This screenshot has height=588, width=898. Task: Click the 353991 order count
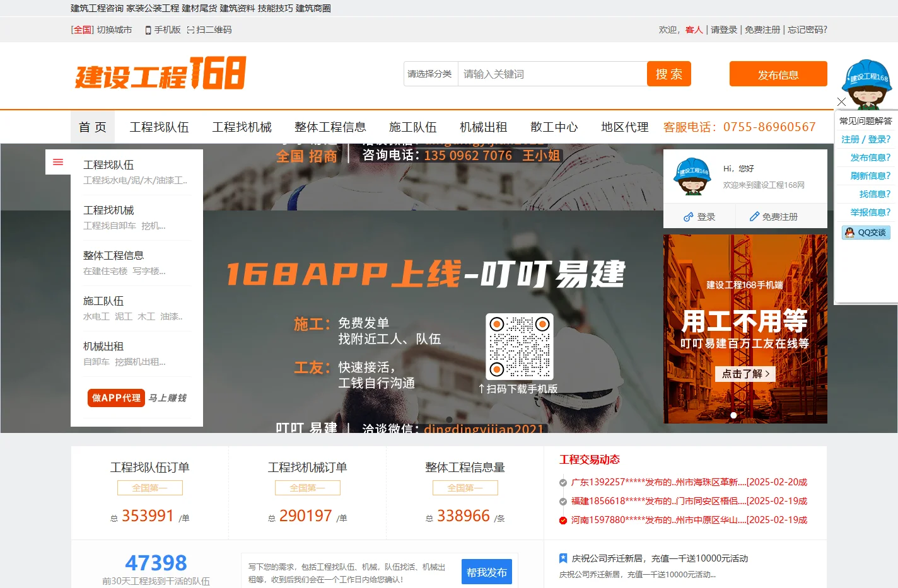(148, 516)
